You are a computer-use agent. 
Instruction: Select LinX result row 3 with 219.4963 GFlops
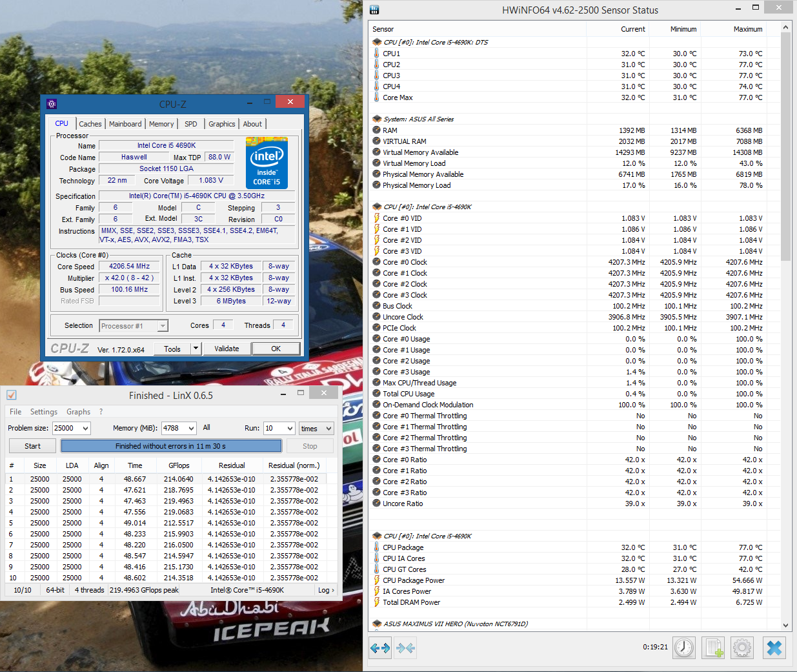(166, 501)
